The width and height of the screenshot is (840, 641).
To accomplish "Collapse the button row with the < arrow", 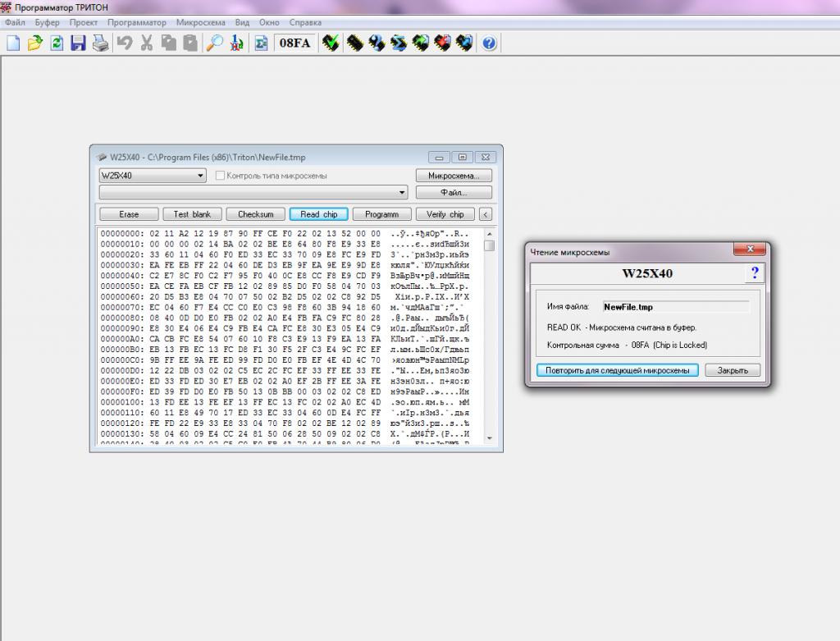I will (486, 214).
